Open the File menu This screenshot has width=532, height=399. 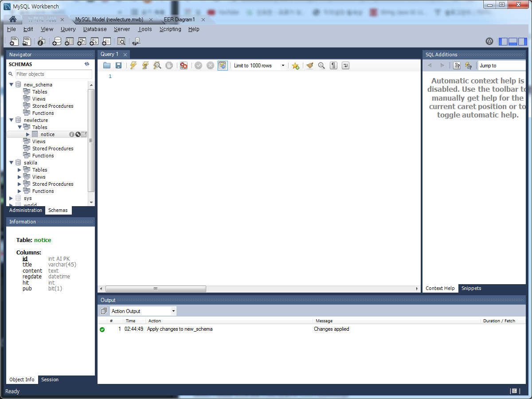[x=12, y=29]
